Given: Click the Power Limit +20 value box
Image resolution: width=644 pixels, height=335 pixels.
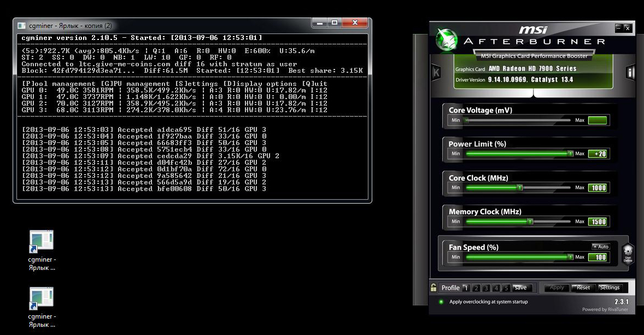Looking at the screenshot, I should [x=598, y=154].
